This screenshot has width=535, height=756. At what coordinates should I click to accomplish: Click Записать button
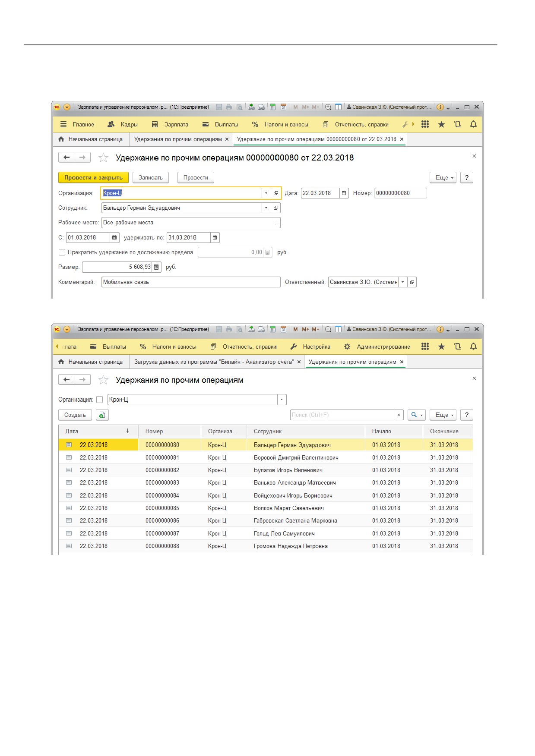[x=151, y=177]
